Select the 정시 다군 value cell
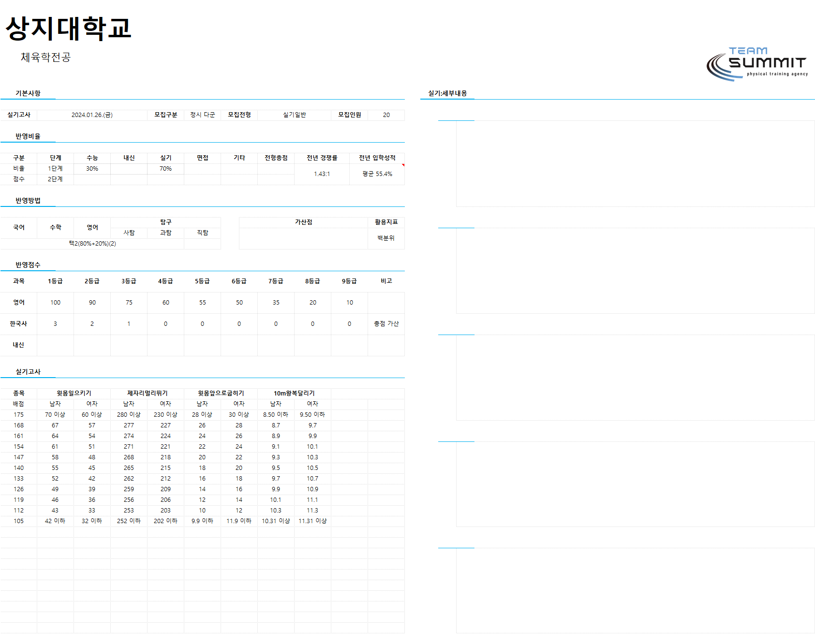 [203, 115]
